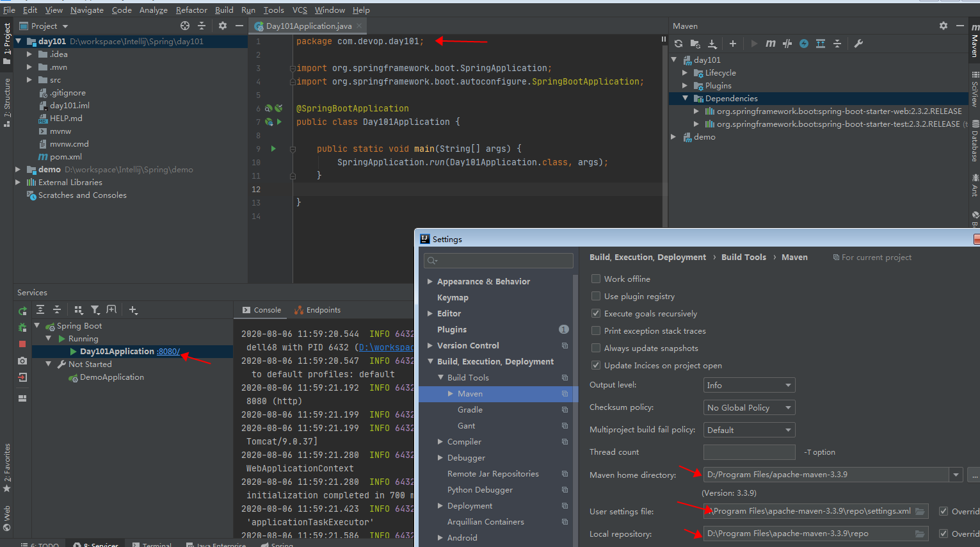Select Day101Application.java editor tab
The image size is (980, 547).
click(x=309, y=26)
